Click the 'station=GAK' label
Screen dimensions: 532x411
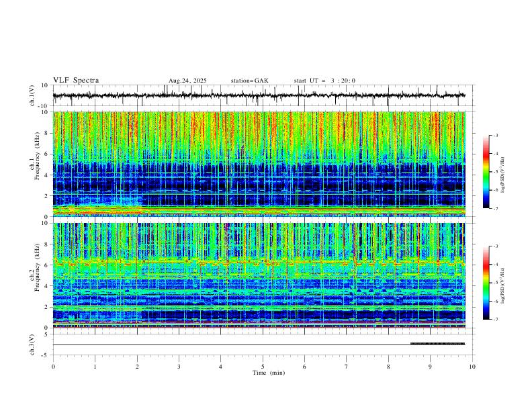[249, 81]
